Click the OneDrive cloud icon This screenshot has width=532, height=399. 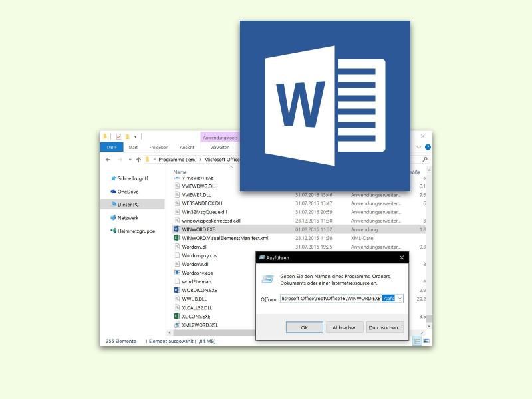click(113, 192)
